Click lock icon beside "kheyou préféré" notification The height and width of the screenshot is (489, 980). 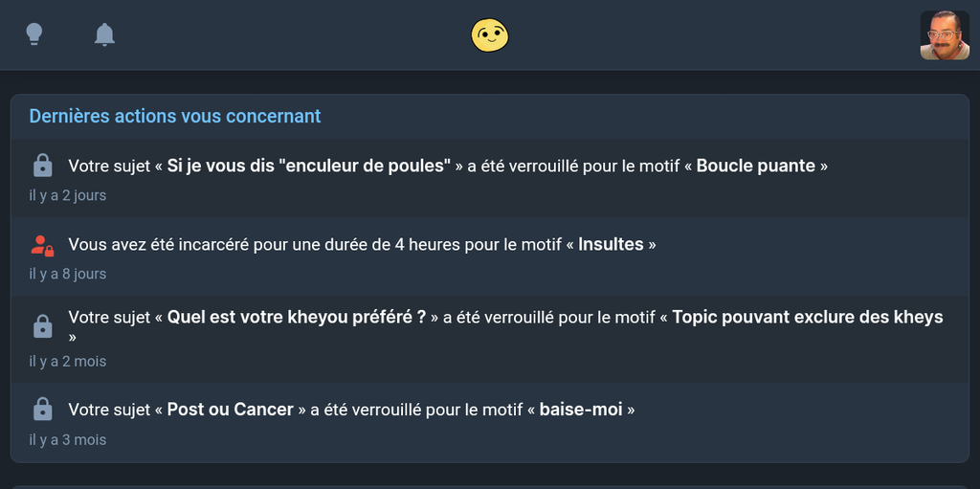(x=42, y=327)
